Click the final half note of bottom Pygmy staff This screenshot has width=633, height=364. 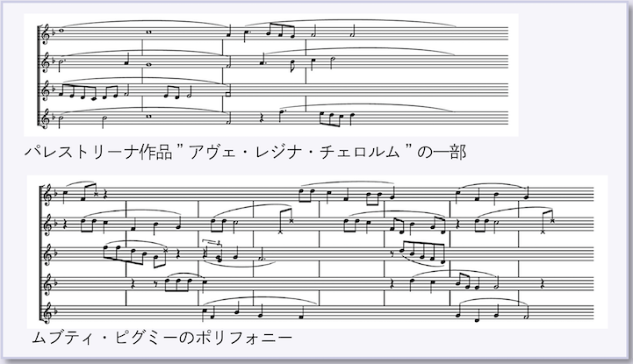[x=528, y=312]
